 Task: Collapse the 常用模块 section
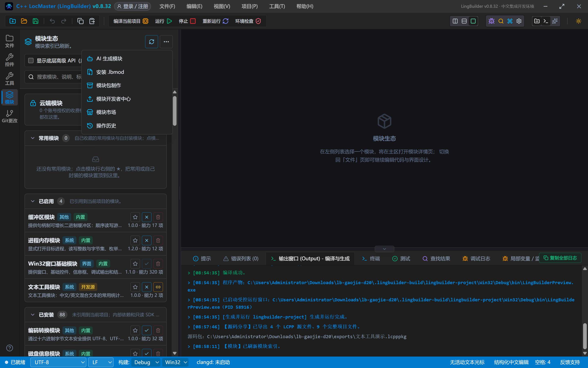coord(32,138)
